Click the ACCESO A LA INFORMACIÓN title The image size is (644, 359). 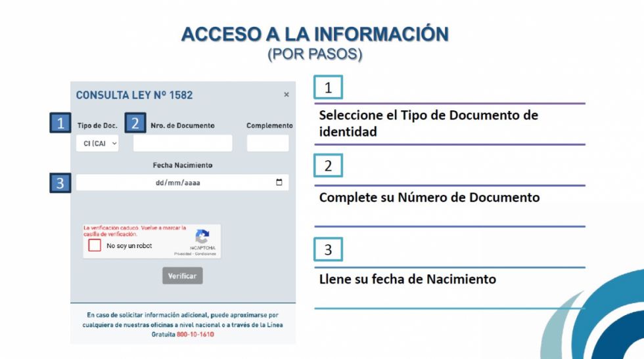tap(315, 34)
